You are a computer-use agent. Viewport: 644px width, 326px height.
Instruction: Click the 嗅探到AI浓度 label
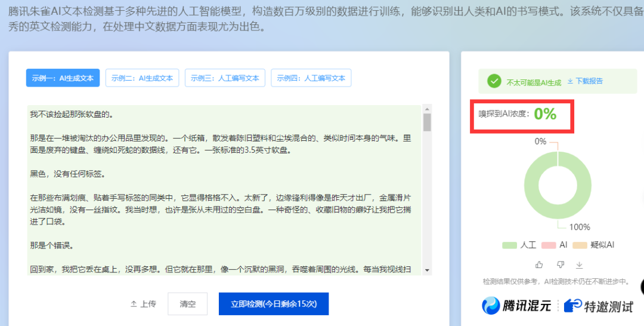pos(503,114)
